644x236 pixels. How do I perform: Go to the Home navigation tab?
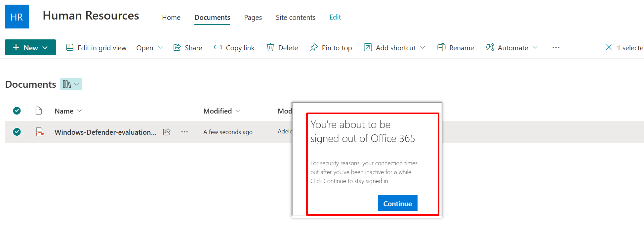(171, 17)
